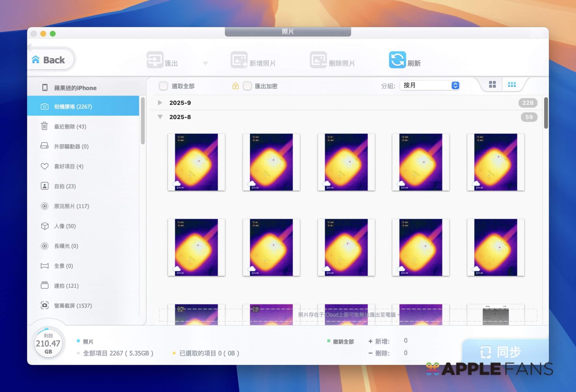Image resolution: width=576 pixels, height=392 pixels.
Task: Click Undo All (撤銷全部)
Action: pos(343,342)
